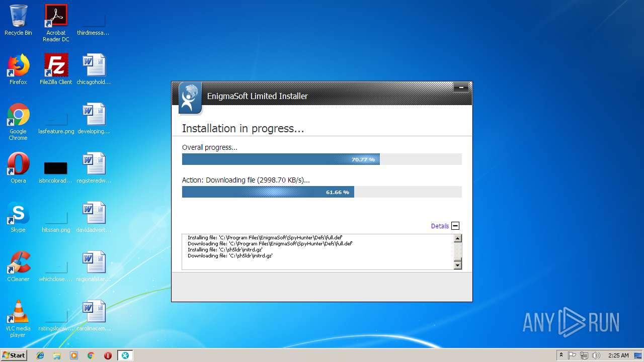Select chicagohold... Word document
This screenshot has height=362, width=644.
coord(94,69)
